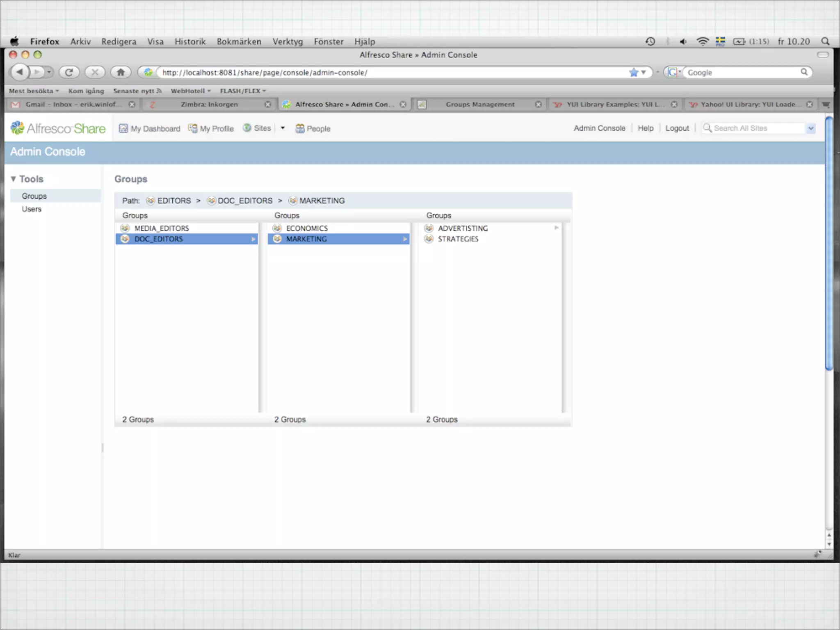
Task: Collapse the Tools section triangle
Action: coord(14,179)
